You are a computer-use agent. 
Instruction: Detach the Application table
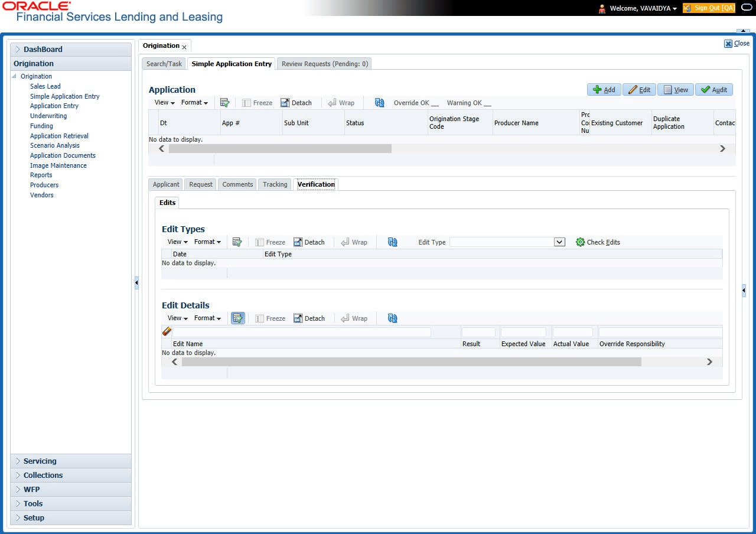[x=296, y=103]
